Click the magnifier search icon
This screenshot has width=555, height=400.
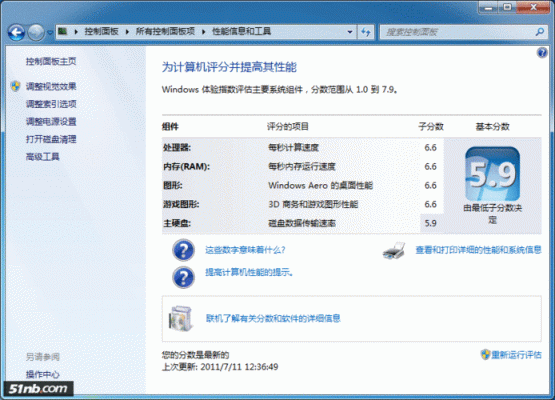coord(540,32)
